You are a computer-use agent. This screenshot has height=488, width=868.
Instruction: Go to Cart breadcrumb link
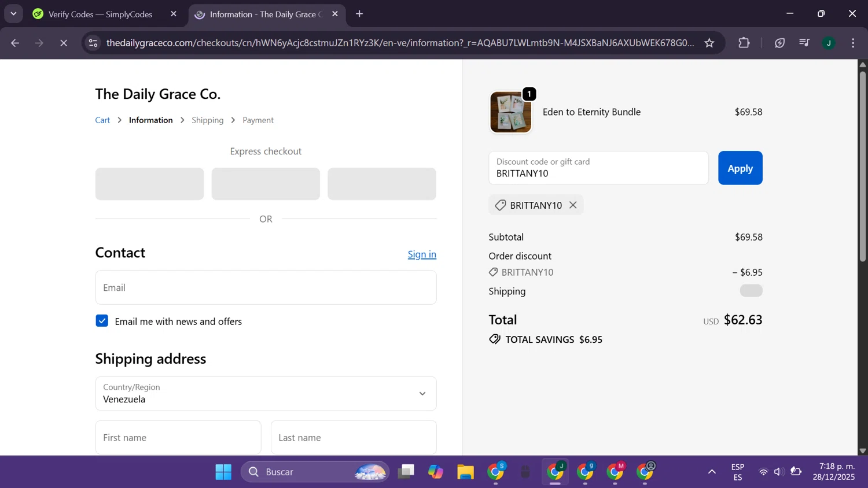coord(102,120)
